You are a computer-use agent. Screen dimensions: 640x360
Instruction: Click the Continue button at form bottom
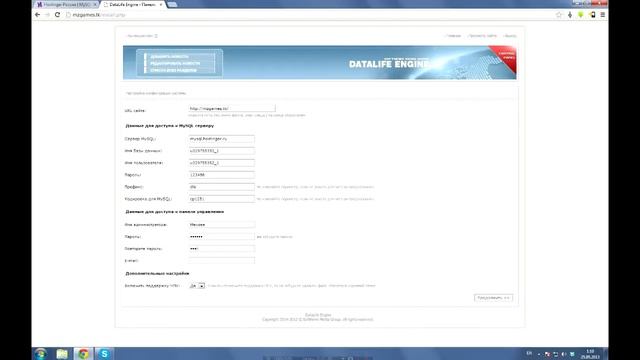click(493, 298)
